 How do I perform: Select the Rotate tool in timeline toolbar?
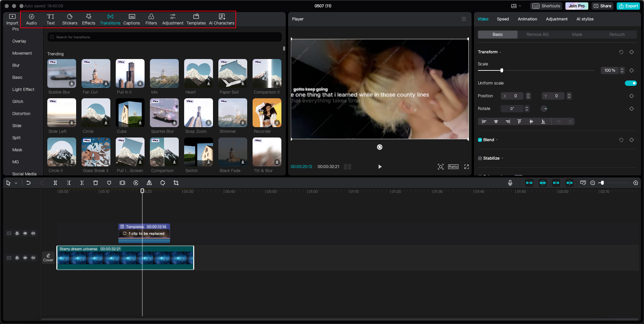pos(163,183)
